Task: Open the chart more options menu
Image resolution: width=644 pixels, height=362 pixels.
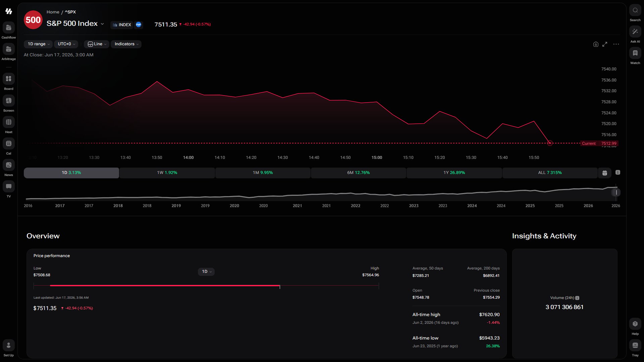Action: coord(616,44)
